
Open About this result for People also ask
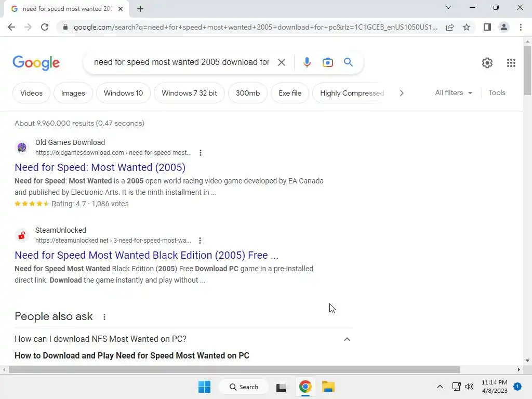pyautogui.click(x=104, y=317)
